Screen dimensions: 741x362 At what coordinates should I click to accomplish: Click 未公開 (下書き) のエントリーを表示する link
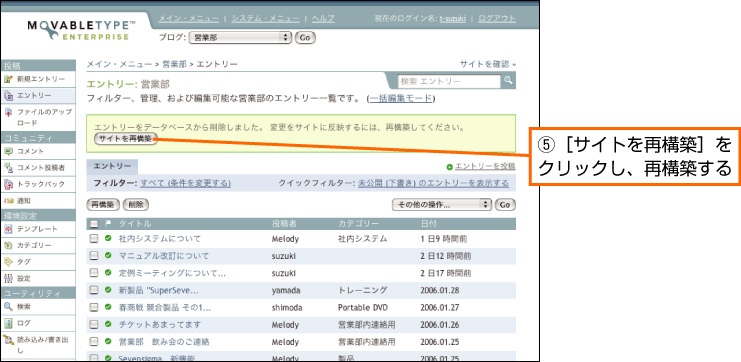433,183
